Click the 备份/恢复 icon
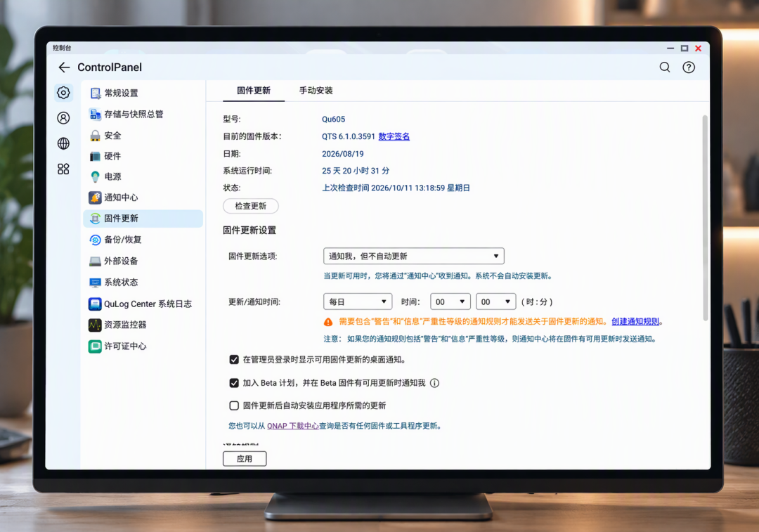The height and width of the screenshot is (532, 759). 96,240
